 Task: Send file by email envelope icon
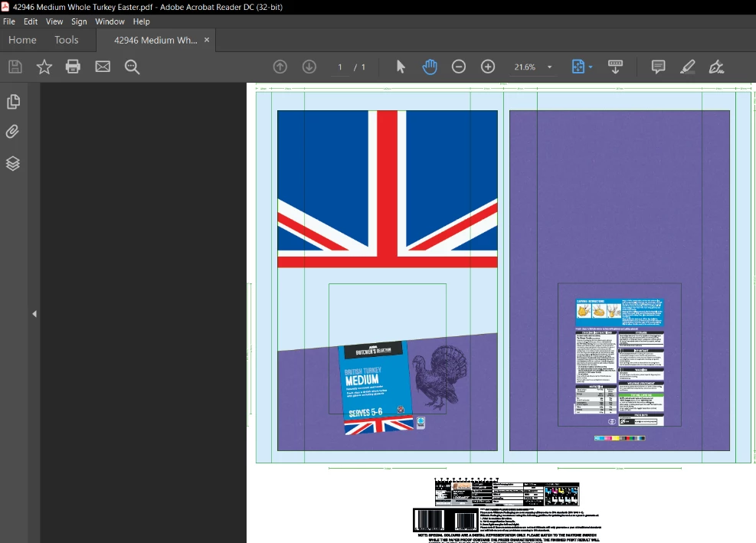pos(103,67)
